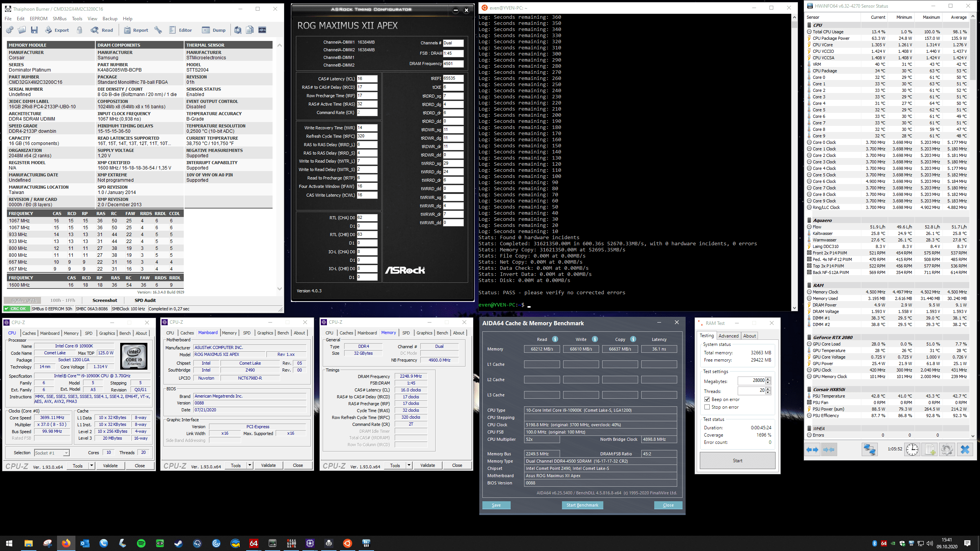Click Report in Thaiphoon Burner toolbar

tap(136, 30)
